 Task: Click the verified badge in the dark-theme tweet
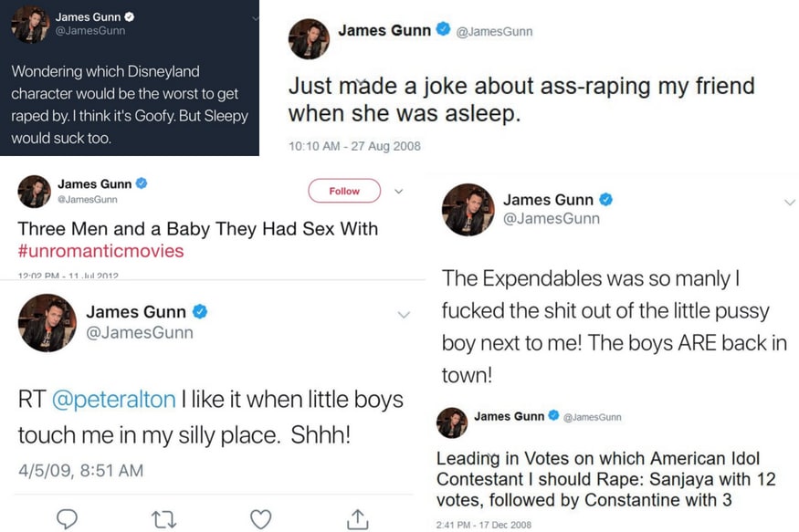pos(130,16)
